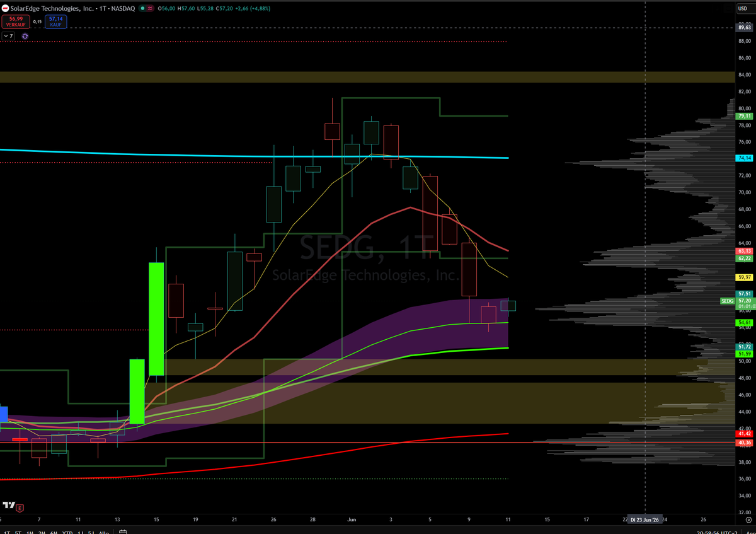Screen dimensions: 756x534
Task: Click the red 41,42 price label
Action: [744, 434]
